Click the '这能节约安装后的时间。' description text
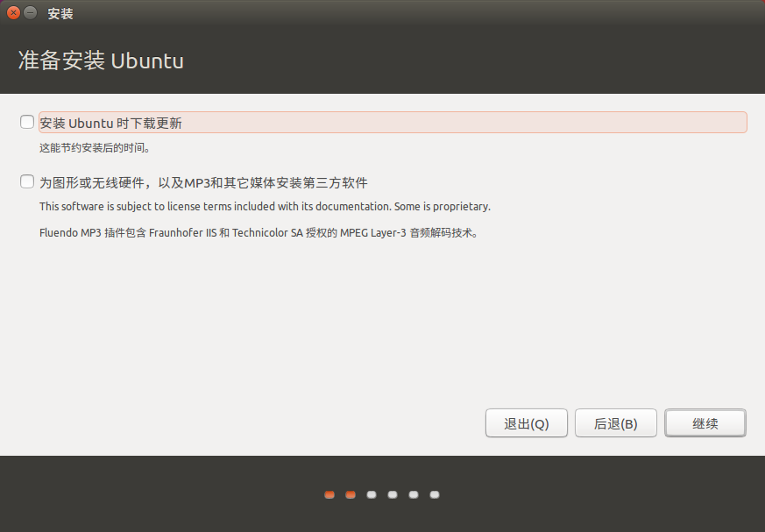The width and height of the screenshot is (765, 532). click(x=95, y=148)
